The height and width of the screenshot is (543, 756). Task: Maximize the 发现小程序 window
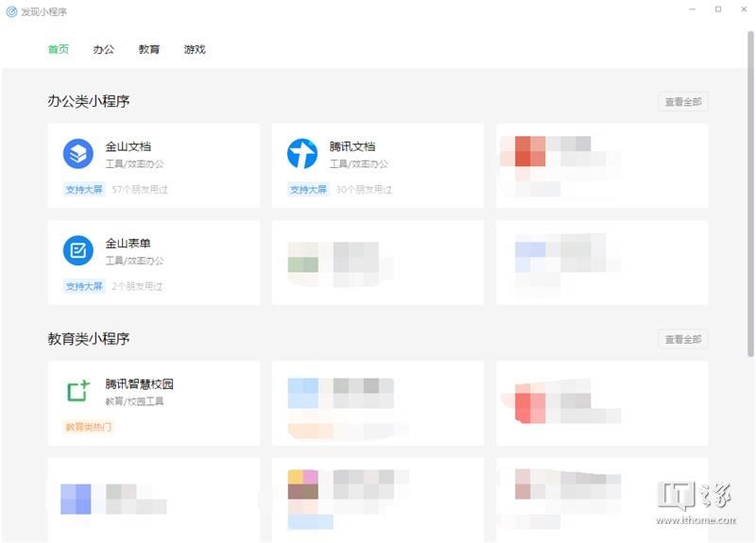click(x=718, y=9)
